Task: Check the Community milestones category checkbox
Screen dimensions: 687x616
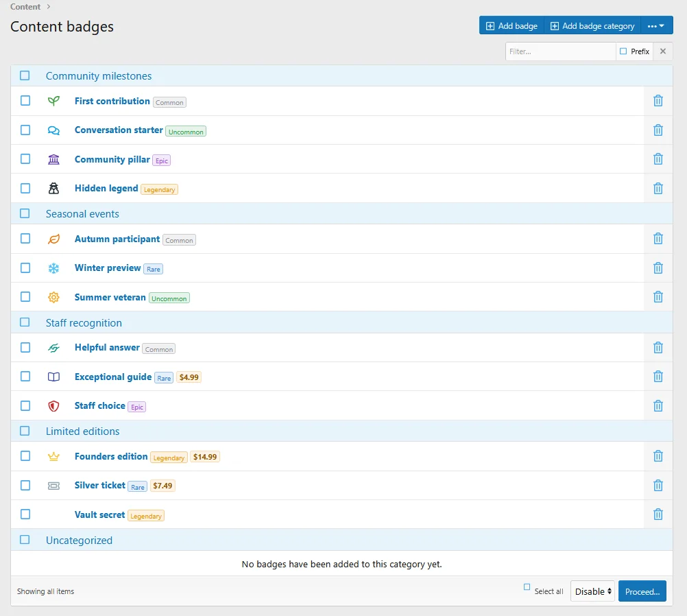Action: tap(25, 75)
